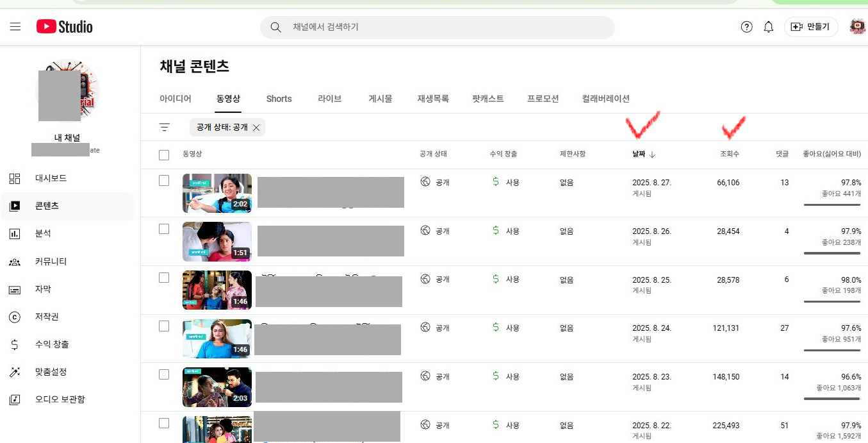Click the filter icon above the video list
Screen dimensions: 868x443
pos(165,127)
